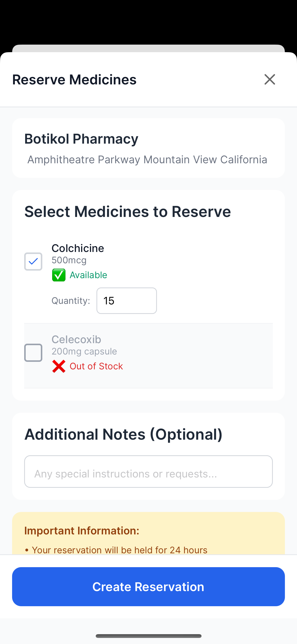
Task: Tick the Celecoxib checkbox
Action: click(x=33, y=353)
